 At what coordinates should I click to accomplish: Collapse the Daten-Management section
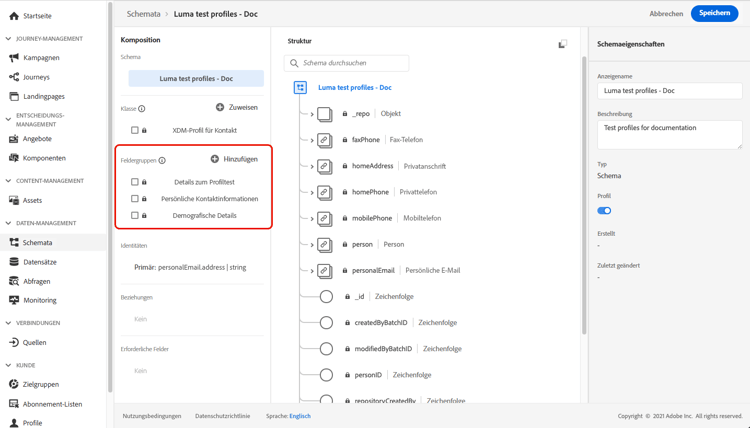(8, 223)
